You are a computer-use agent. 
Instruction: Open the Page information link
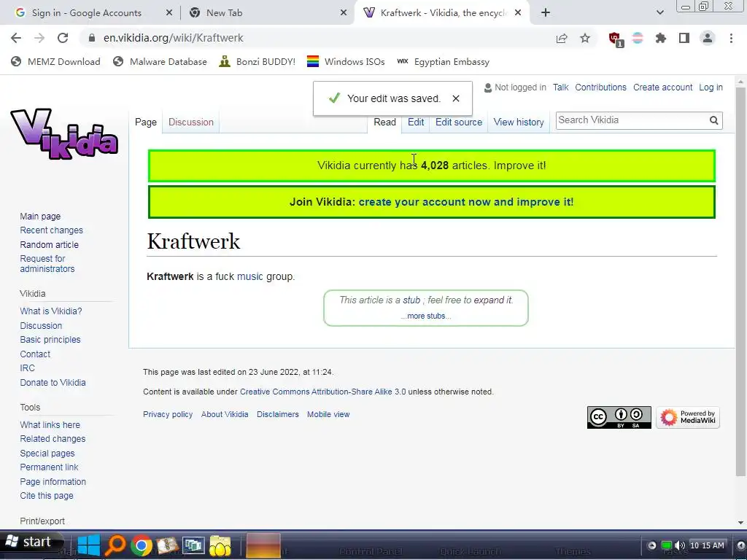53,482
